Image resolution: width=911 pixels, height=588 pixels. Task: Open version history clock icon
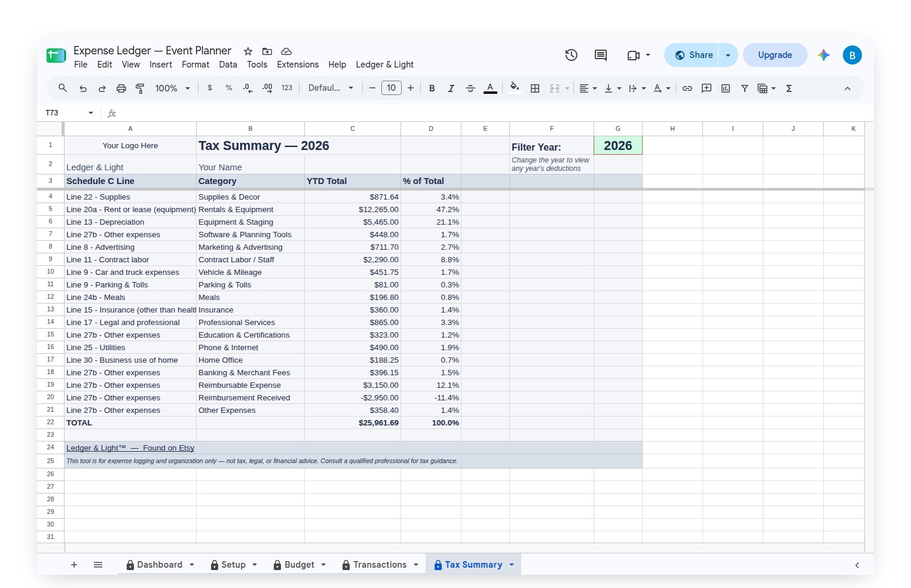[x=571, y=55]
